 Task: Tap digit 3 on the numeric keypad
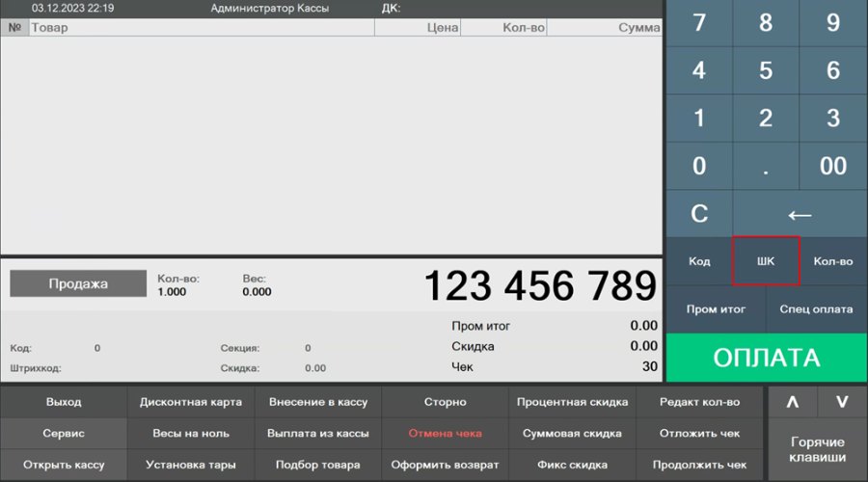[x=833, y=118]
